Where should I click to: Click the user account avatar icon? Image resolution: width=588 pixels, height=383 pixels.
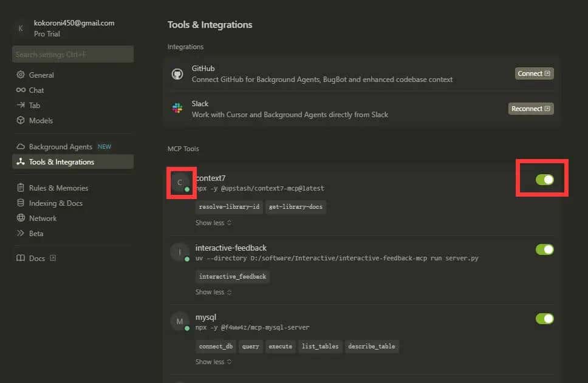21,29
